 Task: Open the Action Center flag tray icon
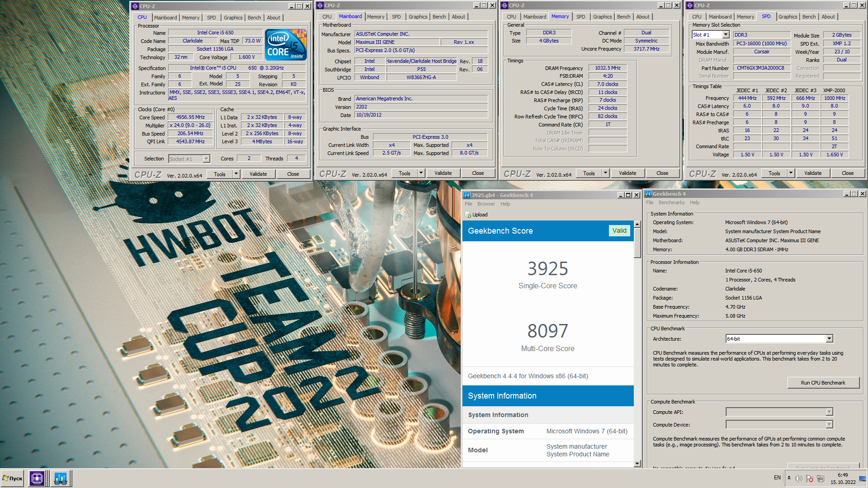810,479
